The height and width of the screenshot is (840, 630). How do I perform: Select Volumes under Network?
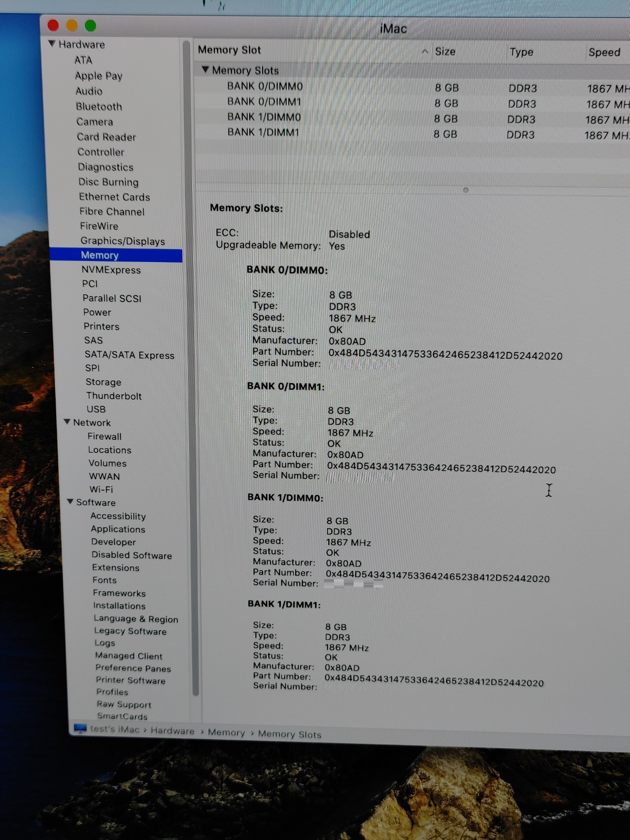[x=108, y=463]
